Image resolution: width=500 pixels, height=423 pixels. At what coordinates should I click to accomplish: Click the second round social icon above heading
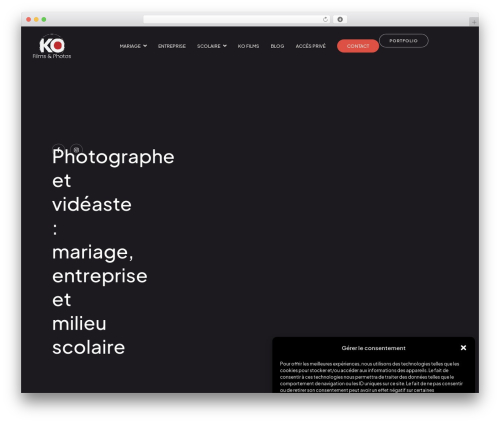76,149
